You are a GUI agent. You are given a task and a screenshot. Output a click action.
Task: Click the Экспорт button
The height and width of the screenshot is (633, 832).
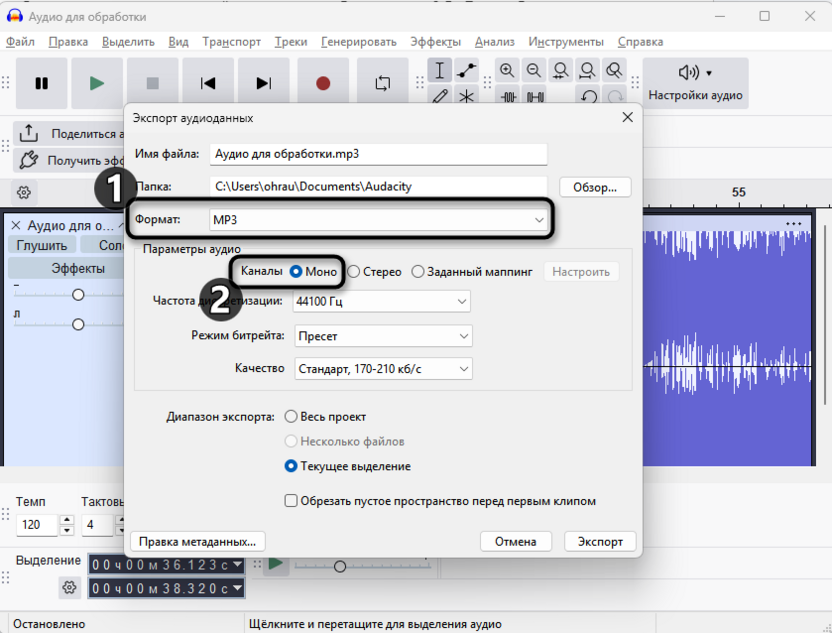[599, 541]
